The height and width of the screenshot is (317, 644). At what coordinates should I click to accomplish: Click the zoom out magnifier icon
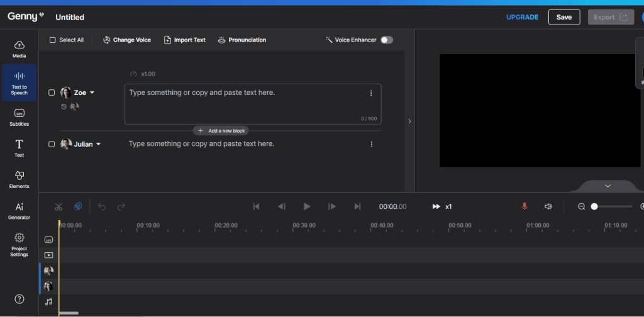click(581, 206)
